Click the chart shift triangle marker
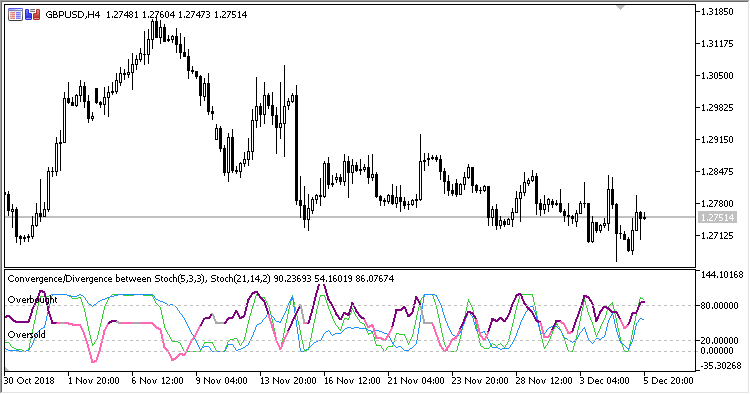Screen dimensions: 750x394 [x=621, y=8]
